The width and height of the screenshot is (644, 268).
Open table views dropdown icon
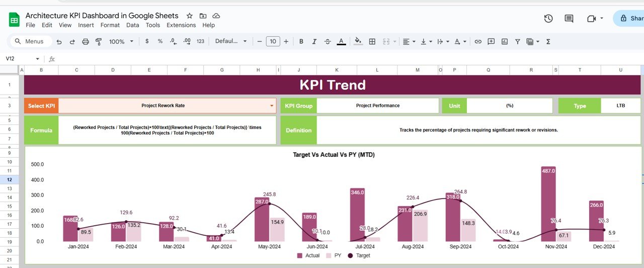[x=533, y=41]
